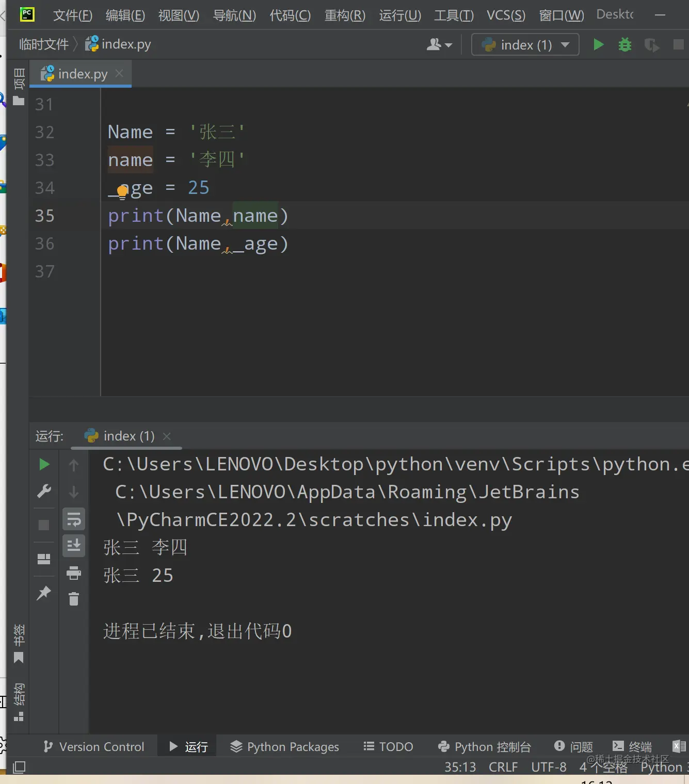Viewport: 689px width, 784px height.
Task: Clear all run output with trash icon
Action: [x=74, y=599]
